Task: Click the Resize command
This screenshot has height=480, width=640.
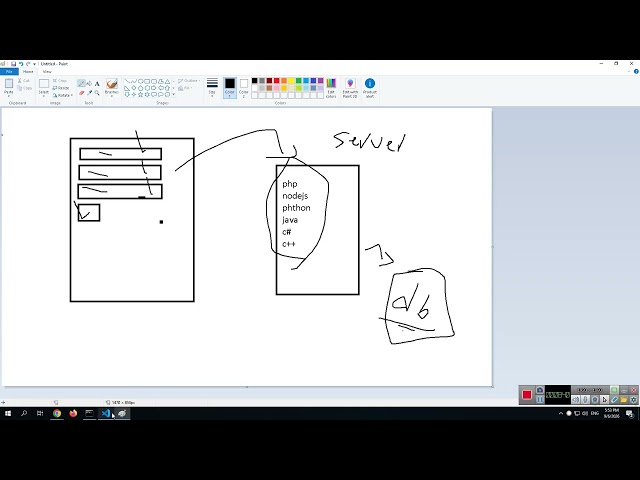Action: click(x=61, y=88)
